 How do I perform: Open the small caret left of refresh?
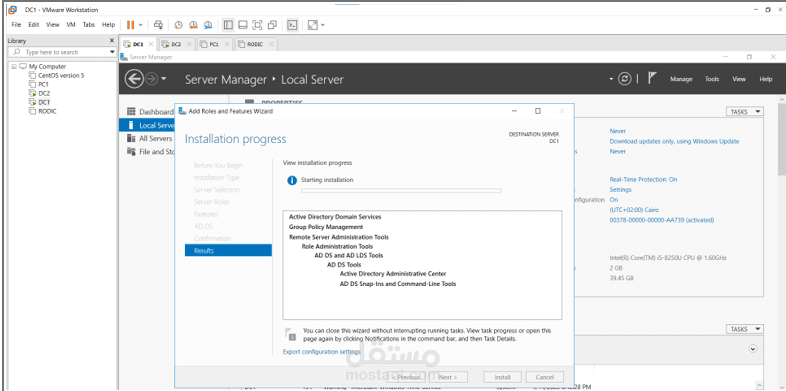coord(611,79)
